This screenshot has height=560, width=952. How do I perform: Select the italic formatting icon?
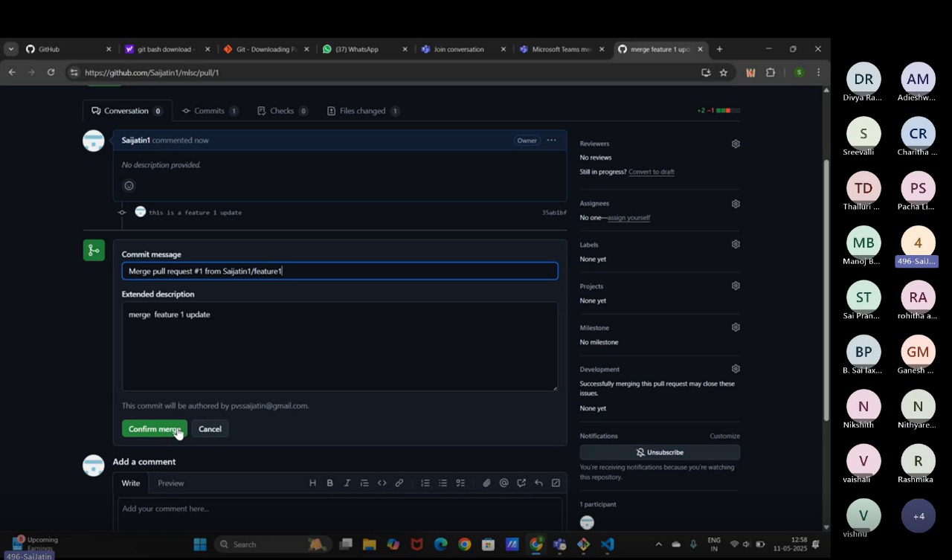347,483
